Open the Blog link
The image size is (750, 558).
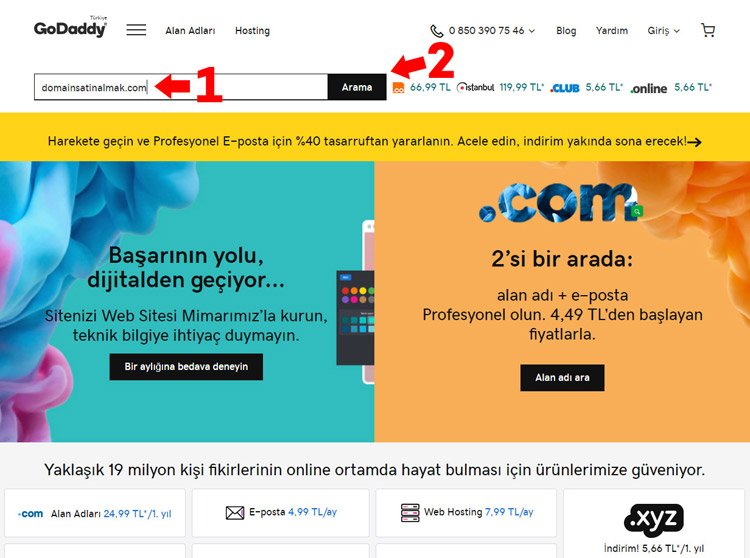point(566,31)
